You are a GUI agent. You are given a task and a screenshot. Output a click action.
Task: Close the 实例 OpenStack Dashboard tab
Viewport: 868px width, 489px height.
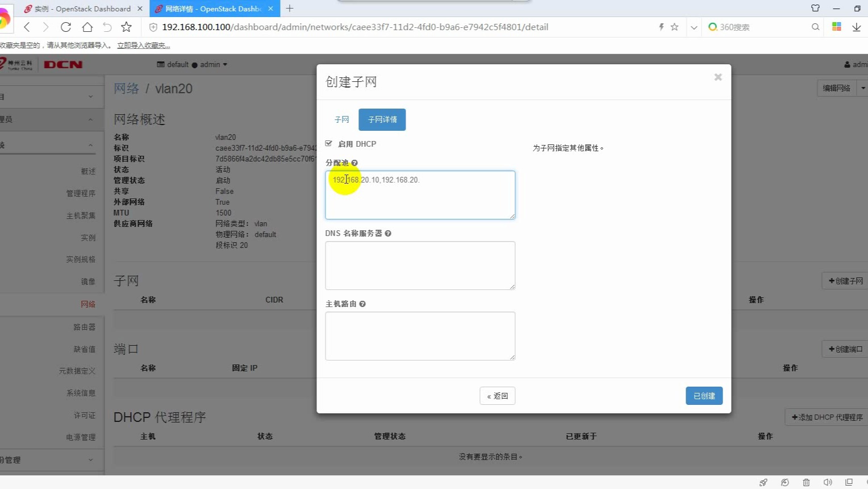point(140,9)
